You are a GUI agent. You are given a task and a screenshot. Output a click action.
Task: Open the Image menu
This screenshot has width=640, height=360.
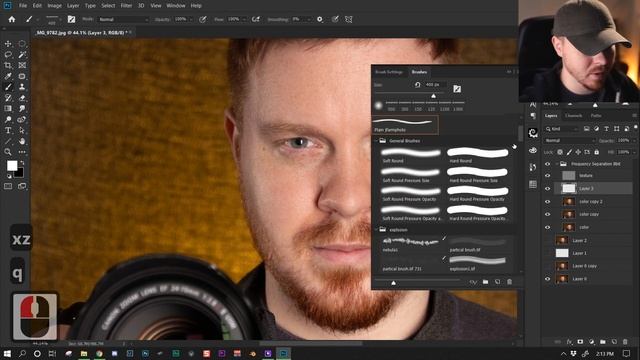[54, 6]
